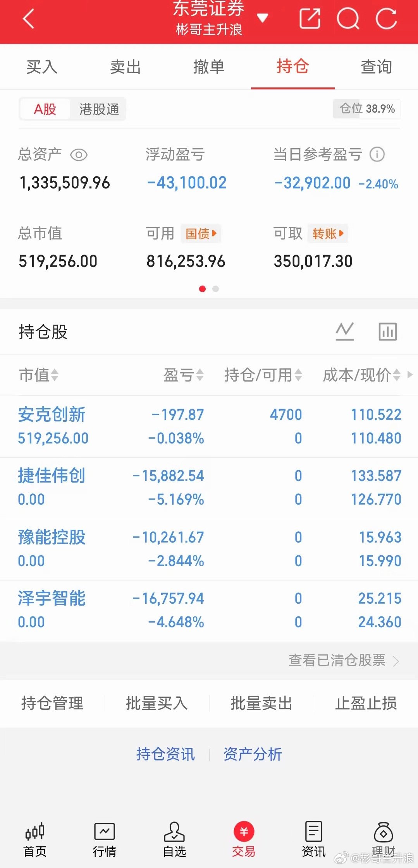Sort holdings by 市值 column
418x868 pixels.
(x=39, y=375)
